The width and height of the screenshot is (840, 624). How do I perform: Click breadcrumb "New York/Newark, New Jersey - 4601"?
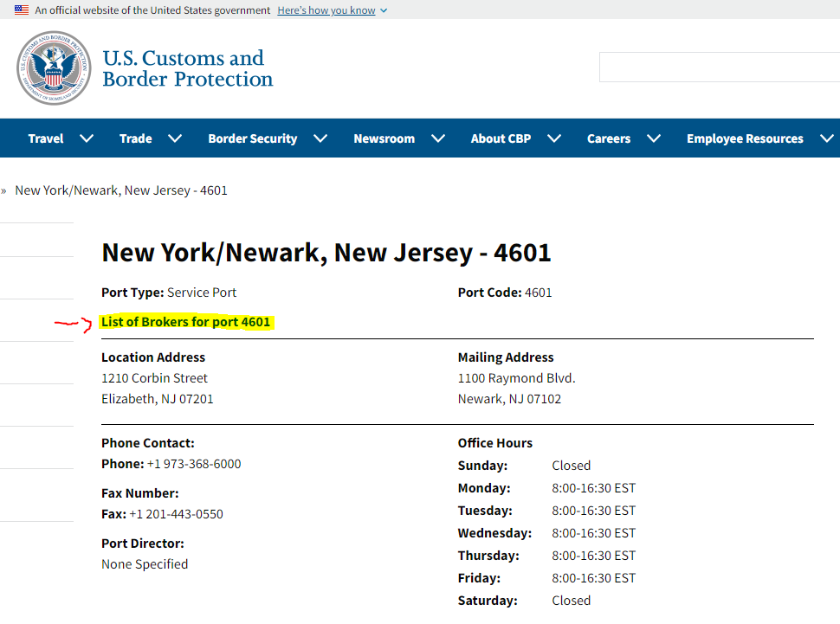click(x=121, y=190)
